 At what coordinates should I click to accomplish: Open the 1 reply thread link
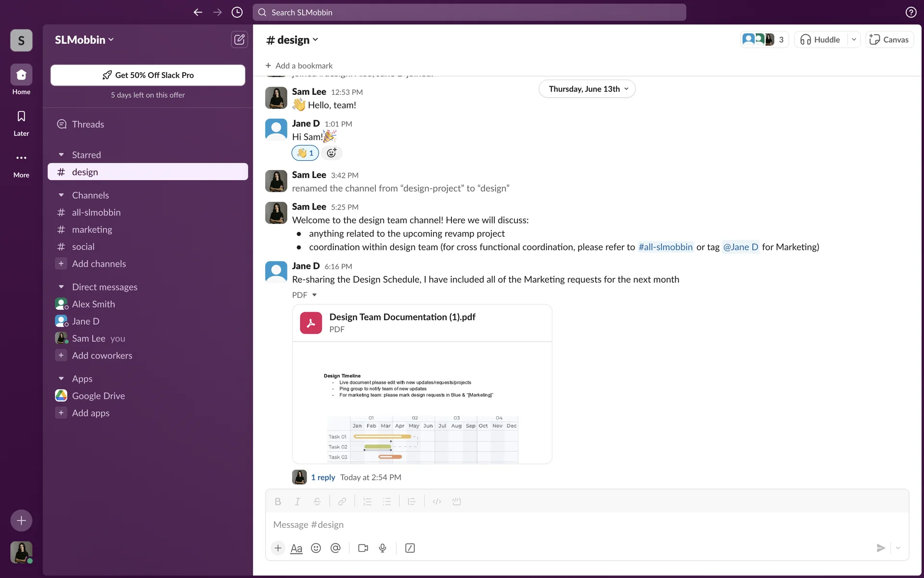[x=323, y=477]
